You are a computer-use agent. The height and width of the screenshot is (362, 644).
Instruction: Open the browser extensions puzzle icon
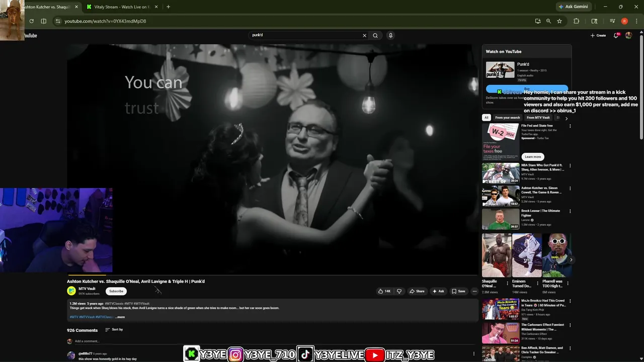pyautogui.click(x=577, y=21)
